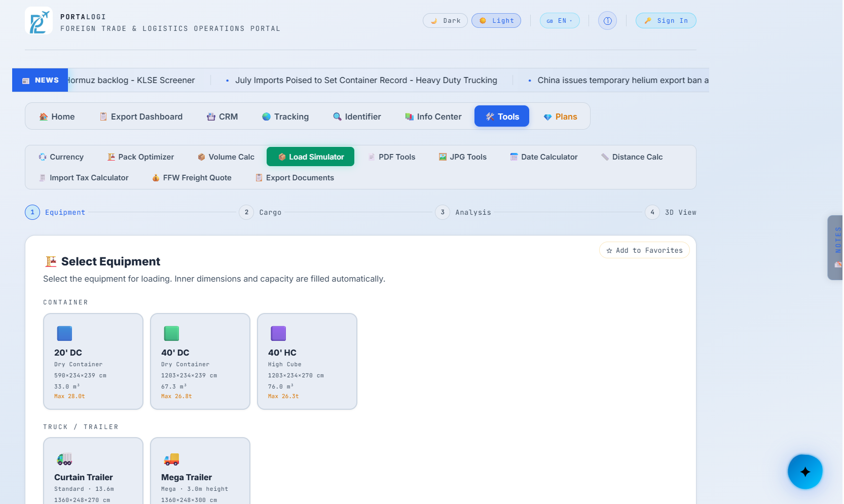844x504 pixels.
Task: Select the 40' DC container card
Action: pos(200,361)
